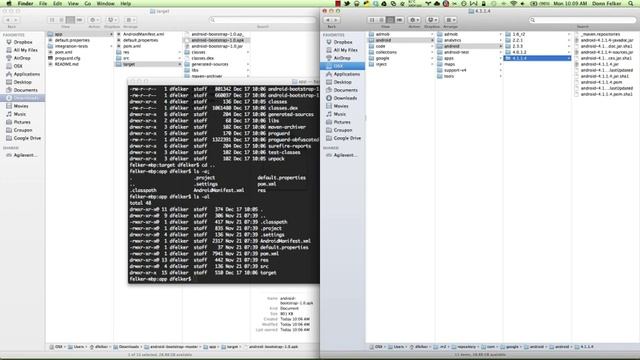Click the Search field in the target window
The width and height of the screenshot is (640, 360).
pyautogui.click(x=262, y=20)
